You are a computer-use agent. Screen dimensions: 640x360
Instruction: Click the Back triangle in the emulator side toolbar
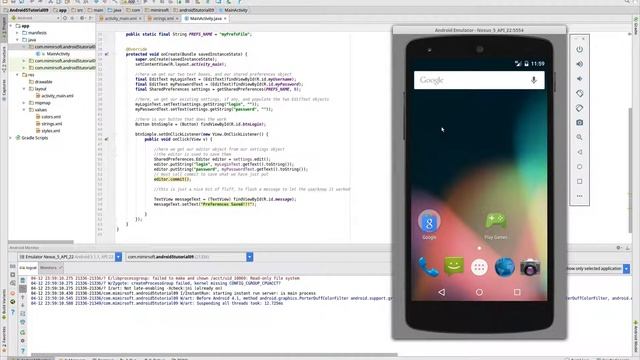point(580,152)
